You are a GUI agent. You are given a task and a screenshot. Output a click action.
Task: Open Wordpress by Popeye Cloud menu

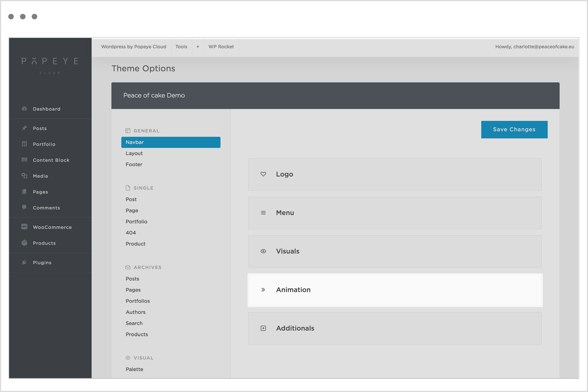pos(134,47)
